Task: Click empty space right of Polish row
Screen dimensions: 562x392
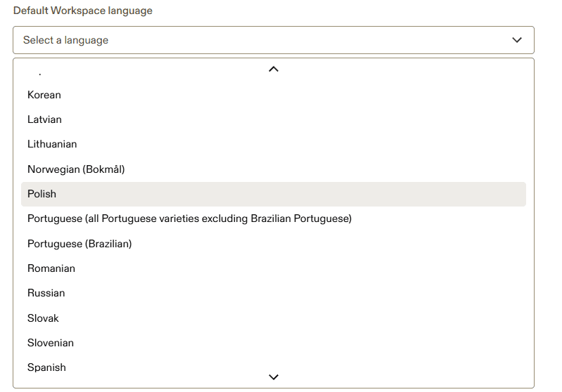Action: pyautogui.click(x=352, y=194)
